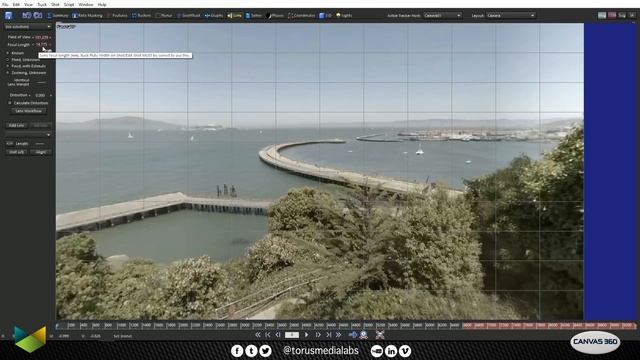Open the Features room
Screen dimensions: 640x360
tap(117, 16)
